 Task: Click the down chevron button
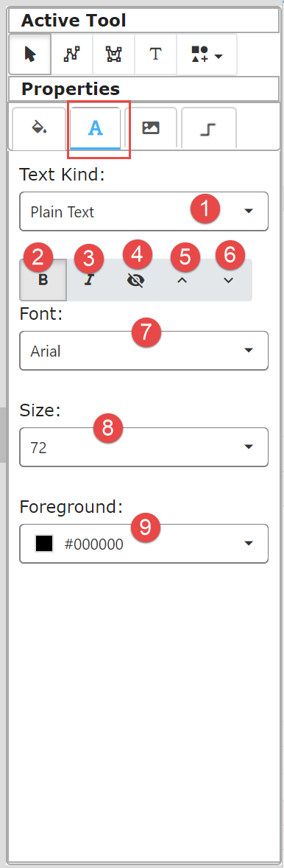tap(229, 280)
